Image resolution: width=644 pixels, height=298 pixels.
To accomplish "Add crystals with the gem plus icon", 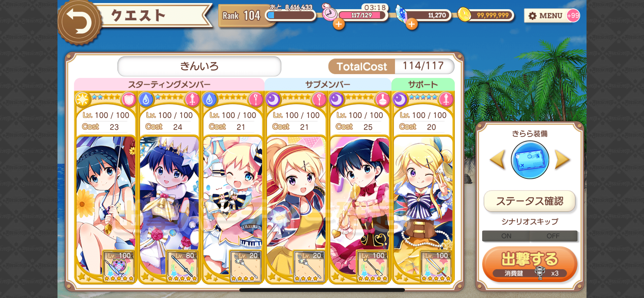I will coord(412,24).
